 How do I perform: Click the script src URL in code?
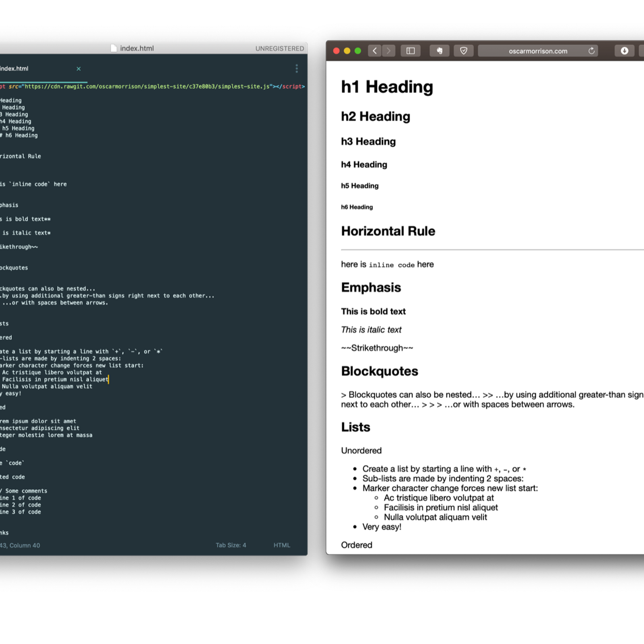(147, 87)
